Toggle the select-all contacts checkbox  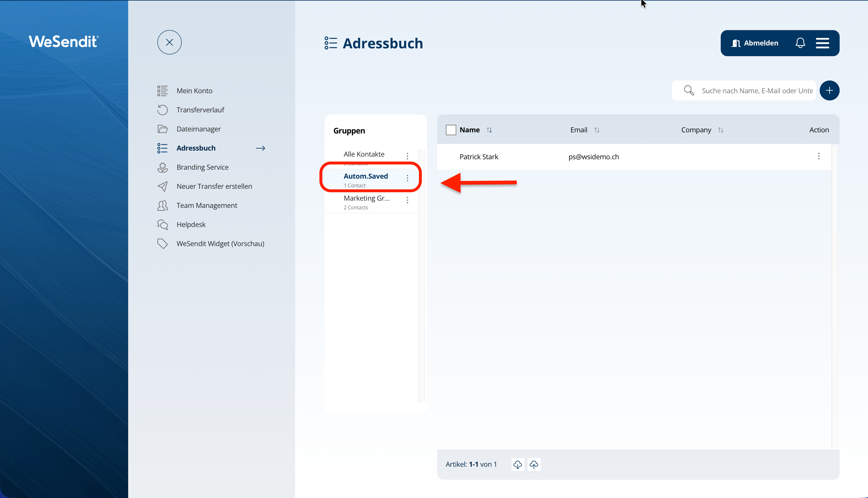pyautogui.click(x=451, y=130)
